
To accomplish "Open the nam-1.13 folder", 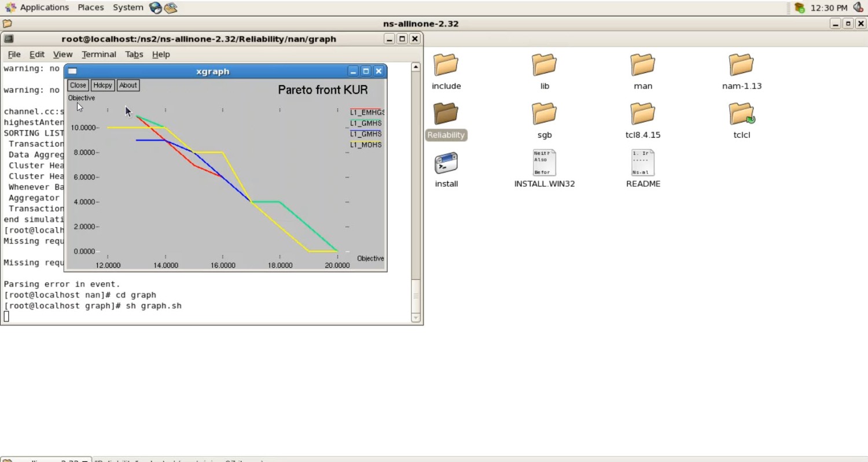I will [741, 65].
